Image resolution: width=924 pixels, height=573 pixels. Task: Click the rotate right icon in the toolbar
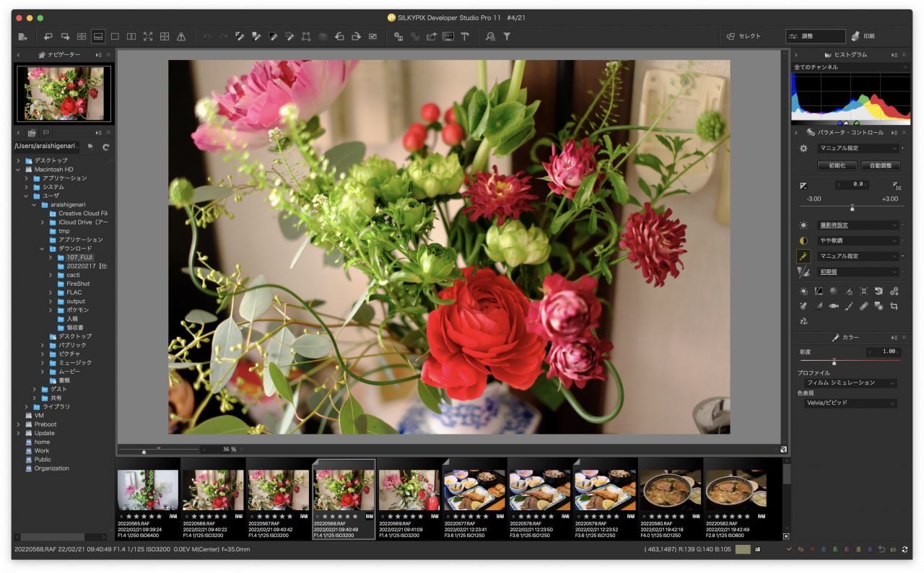coord(356,37)
